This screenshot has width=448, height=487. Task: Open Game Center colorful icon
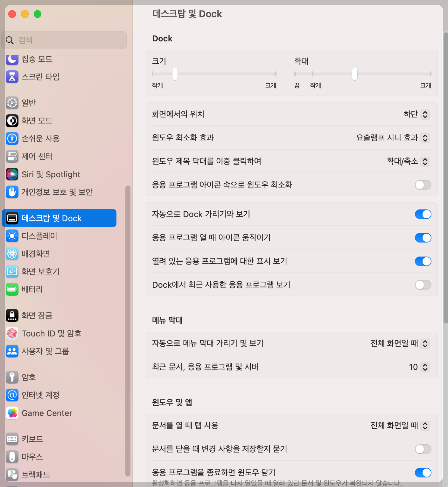(x=12, y=413)
